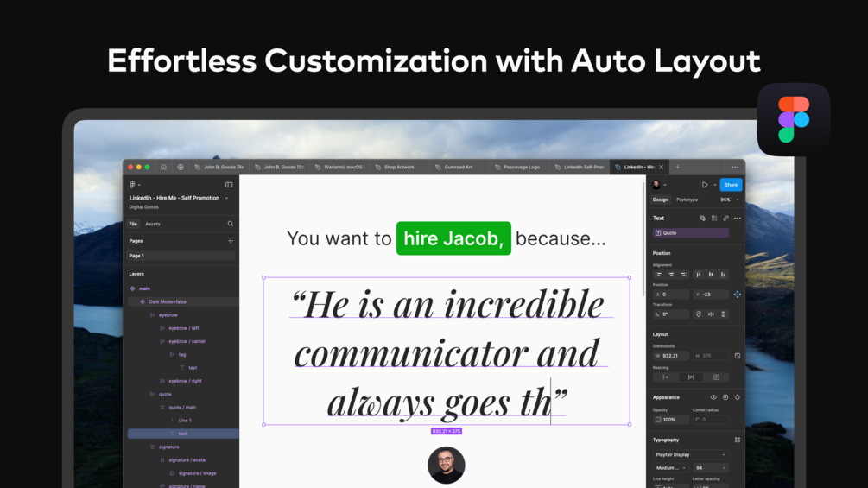Play the prototype presentation
The image size is (868, 488).
pos(705,185)
